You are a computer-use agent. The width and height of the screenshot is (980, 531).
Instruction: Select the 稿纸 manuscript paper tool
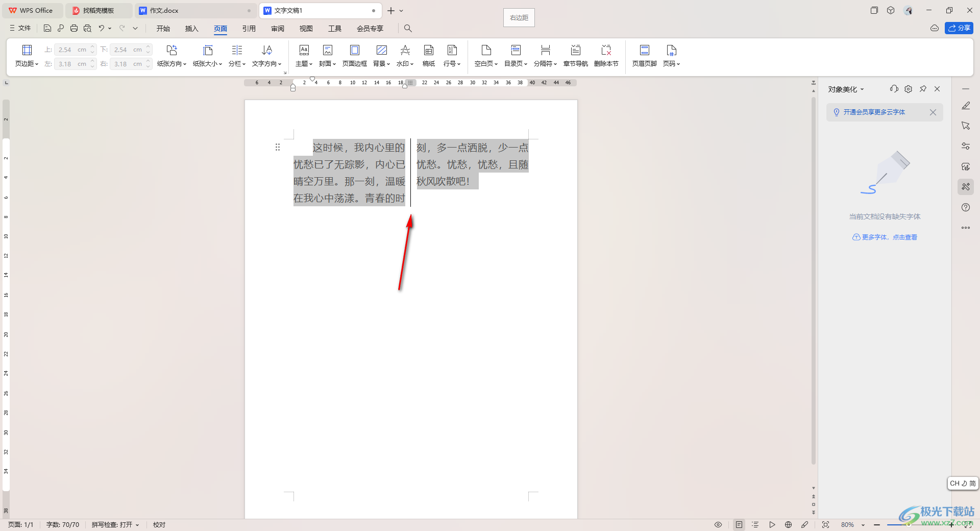click(429, 56)
